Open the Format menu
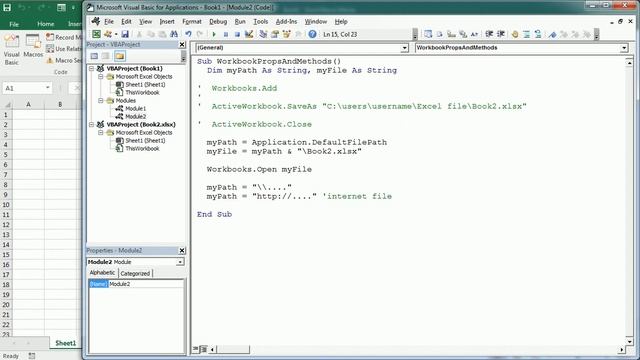Viewport: 640px width, 360px height. (192, 22)
